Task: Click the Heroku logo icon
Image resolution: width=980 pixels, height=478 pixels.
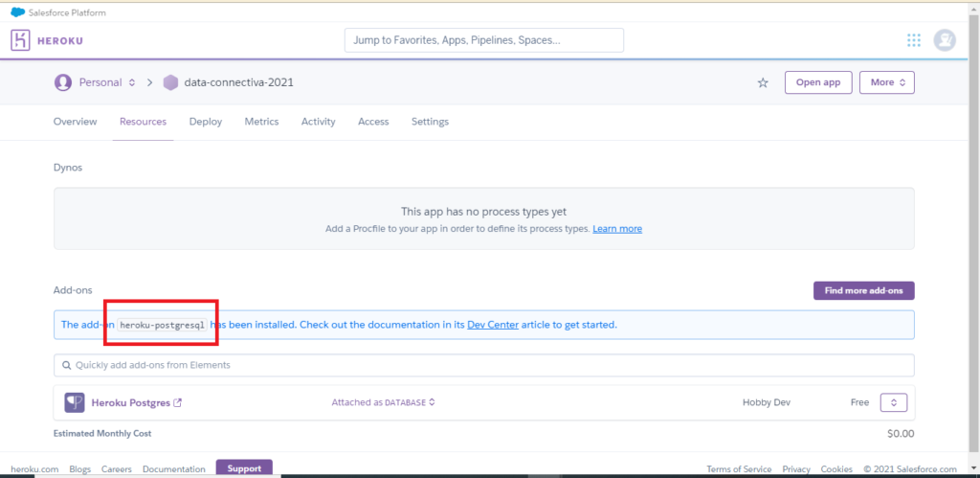Action: 21,40
